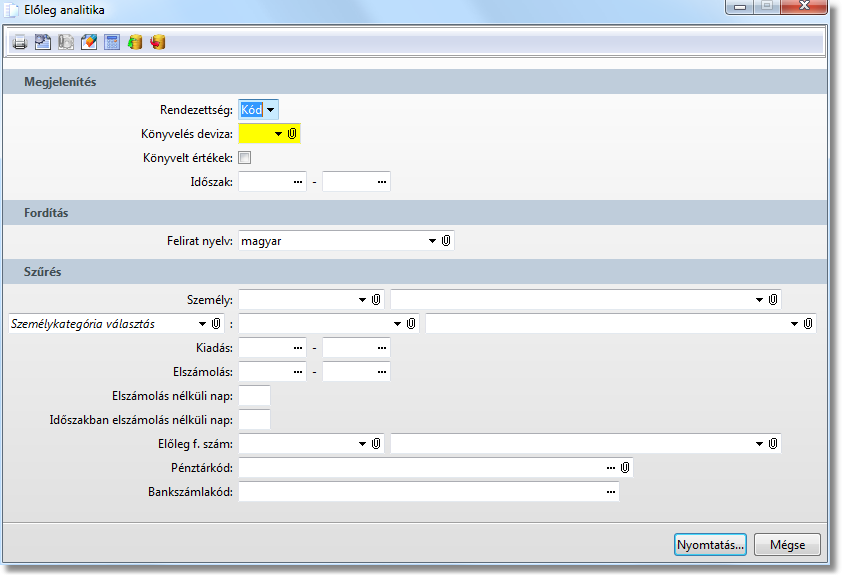842x577 pixels.
Task: Click paperclip on first Személy field
Action: point(376,300)
